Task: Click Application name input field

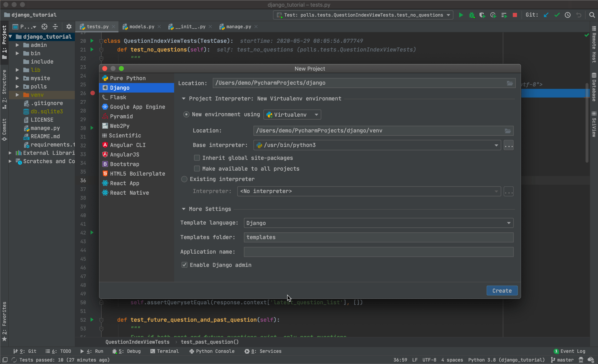Action: (x=378, y=251)
